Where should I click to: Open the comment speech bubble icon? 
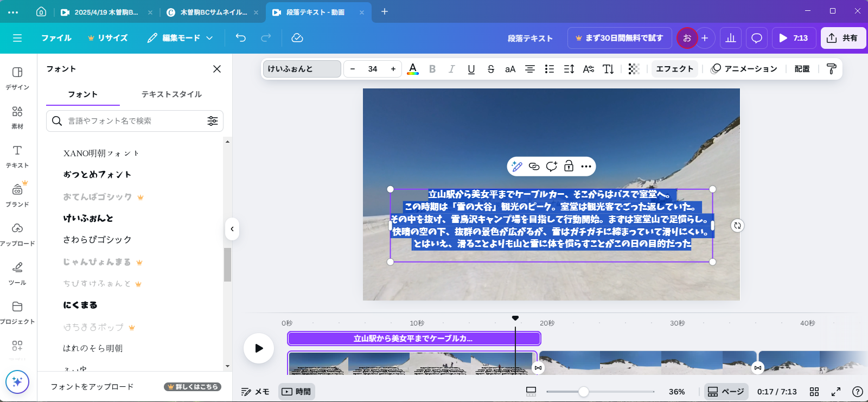(x=756, y=38)
